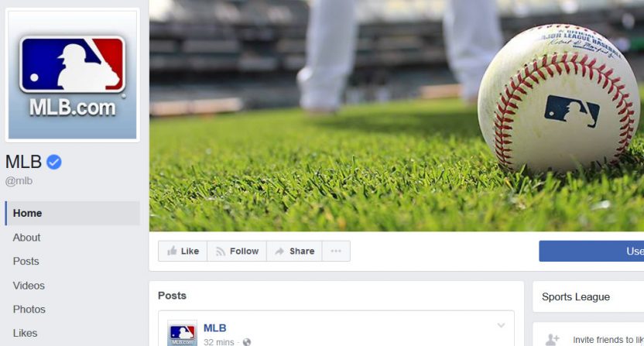Click the globe public-privacy icon on the post
The width and height of the screenshot is (644, 346).
point(246,342)
